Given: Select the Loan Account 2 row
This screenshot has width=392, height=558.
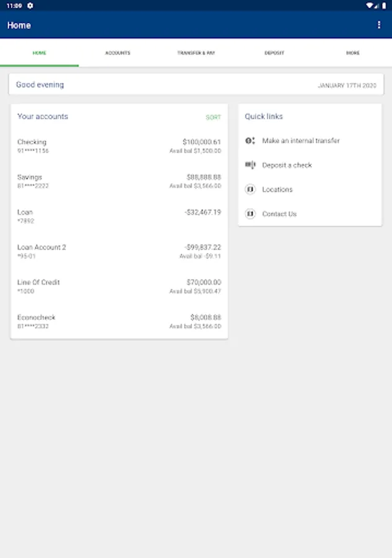Looking at the screenshot, I should point(119,251).
